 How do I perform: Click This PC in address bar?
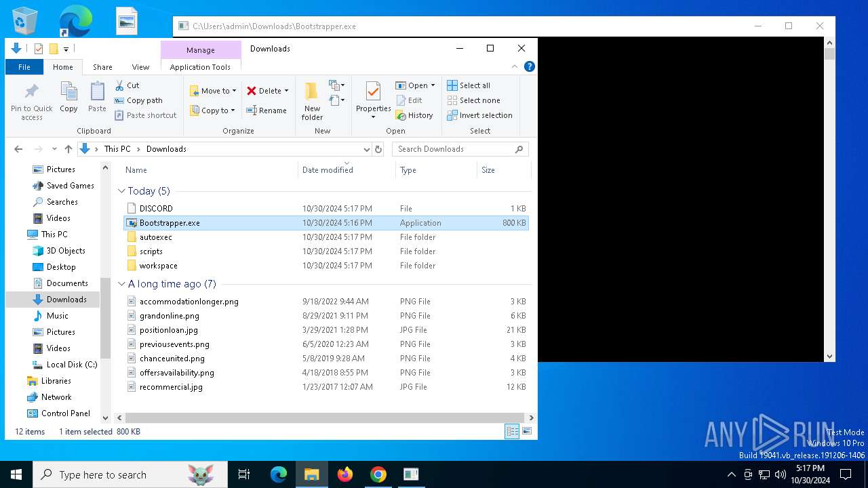tap(117, 149)
